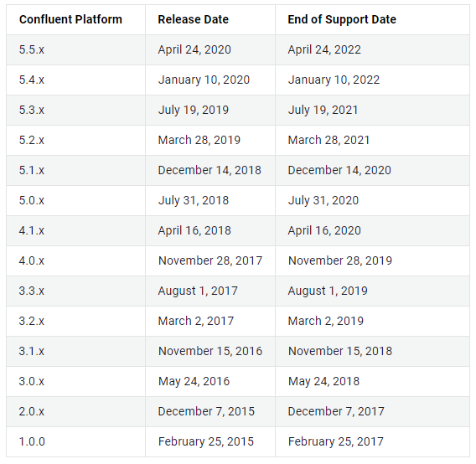
Task: Select the August 1, 2017 release date
Action: (x=198, y=291)
